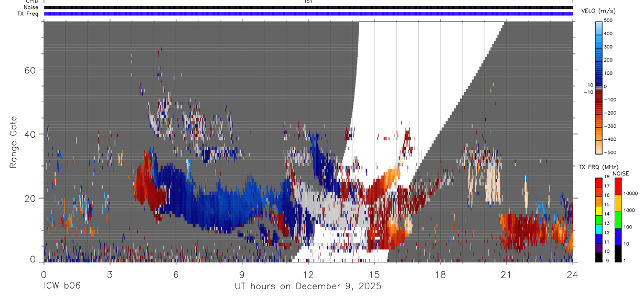The width and height of the screenshot is (644, 297).
Task: Click the "18" hour tick on the time axis
Action: click(x=440, y=274)
